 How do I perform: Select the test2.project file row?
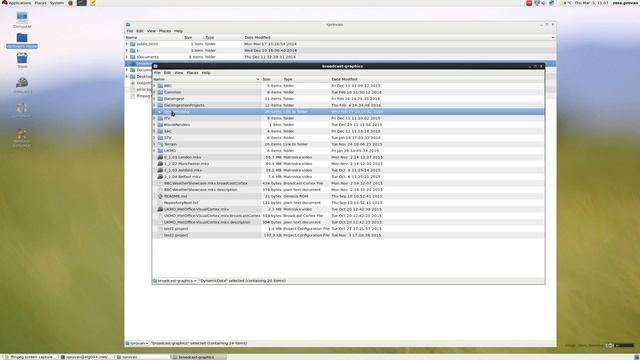[x=348, y=236]
